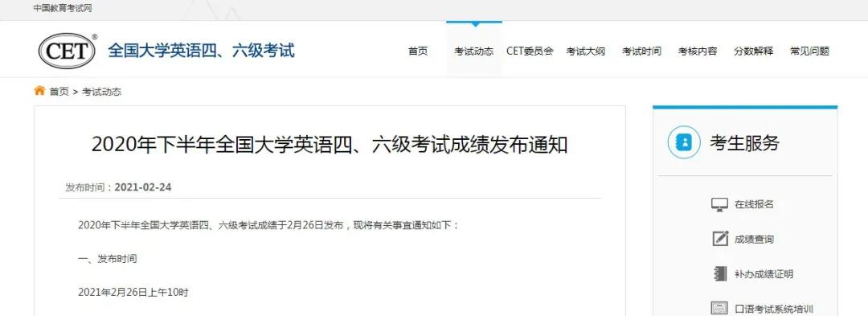Click the 中国教育考试网 top link
The height and width of the screenshot is (316, 868).
(63, 8)
